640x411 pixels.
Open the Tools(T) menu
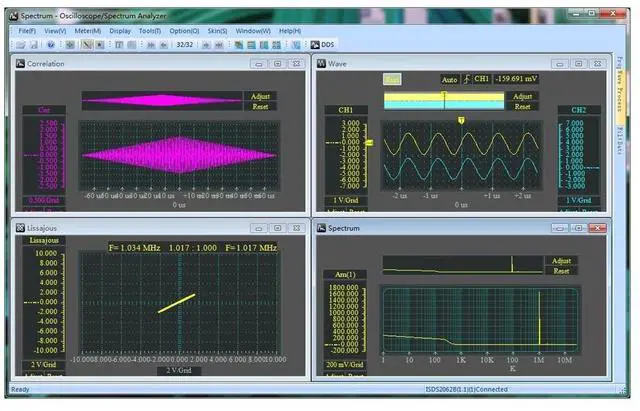(x=150, y=31)
